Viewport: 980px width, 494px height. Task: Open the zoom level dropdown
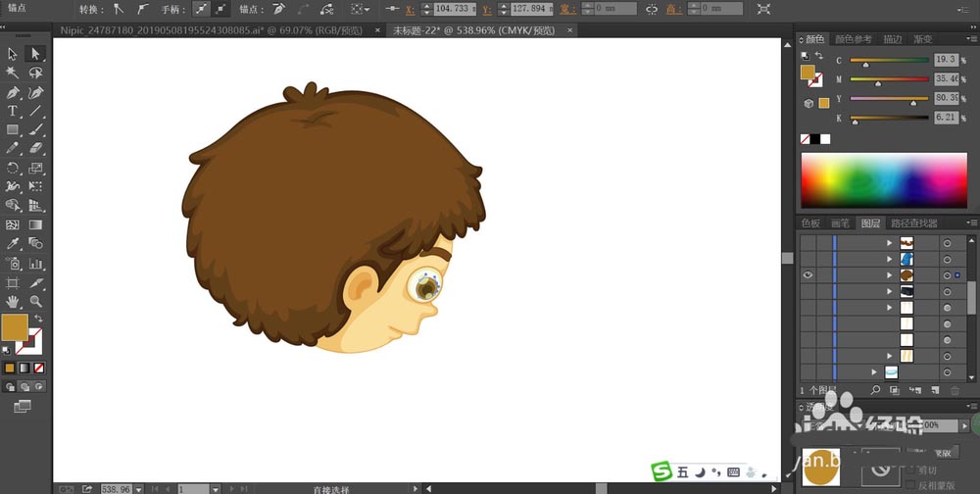138,489
